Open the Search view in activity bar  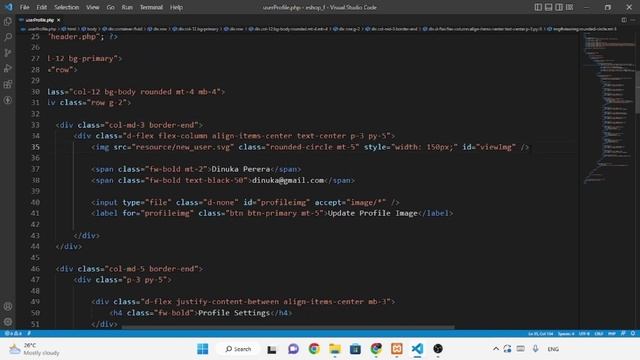pyautogui.click(x=8, y=37)
